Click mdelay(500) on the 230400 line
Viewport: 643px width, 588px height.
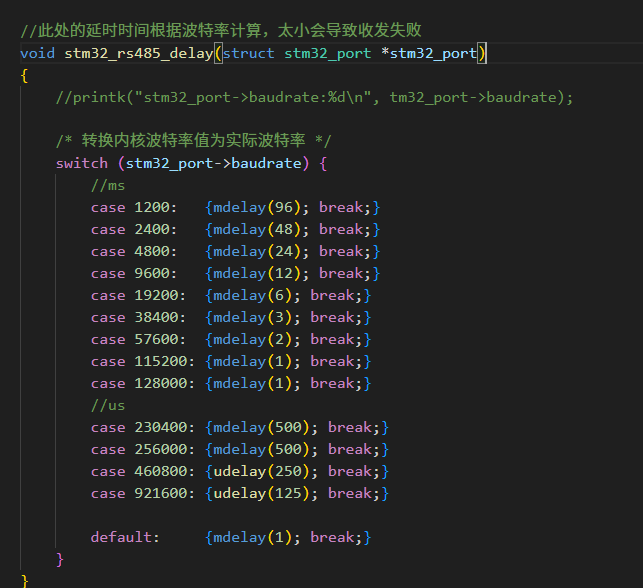(262, 428)
